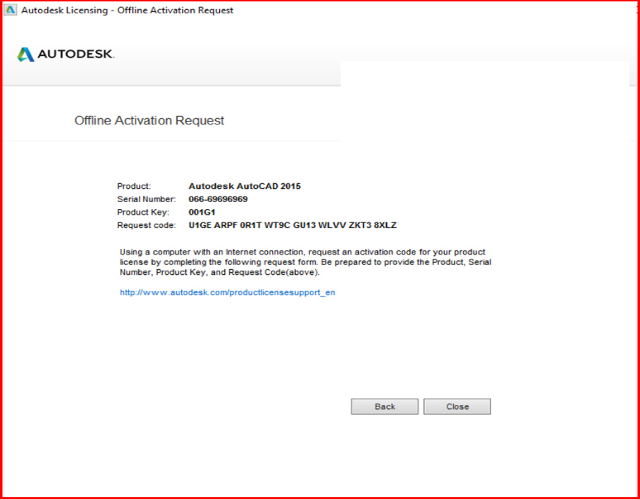Click the window title Autodesk Licensing text
640x500 pixels.
[127, 10]
